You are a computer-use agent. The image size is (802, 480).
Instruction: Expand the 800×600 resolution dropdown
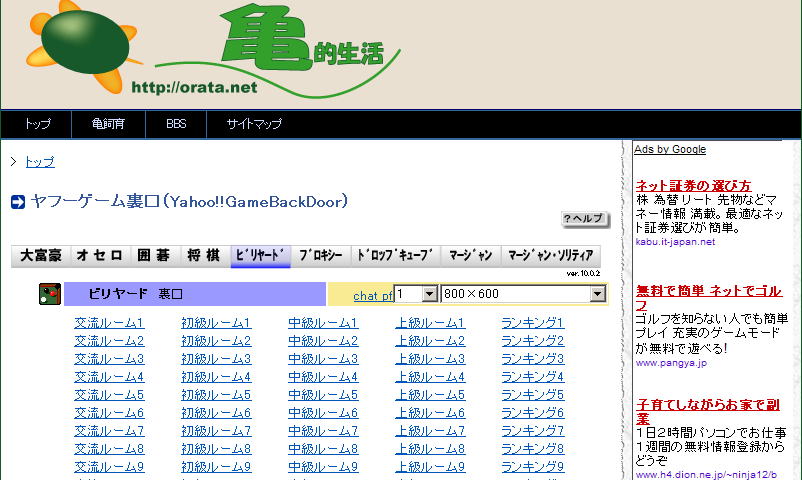point(598,294)
